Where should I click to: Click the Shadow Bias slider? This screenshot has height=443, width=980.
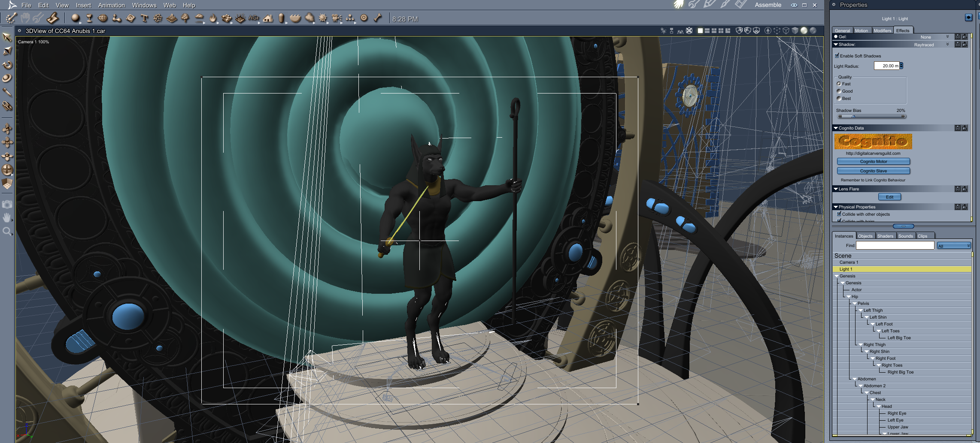point(871,116)
